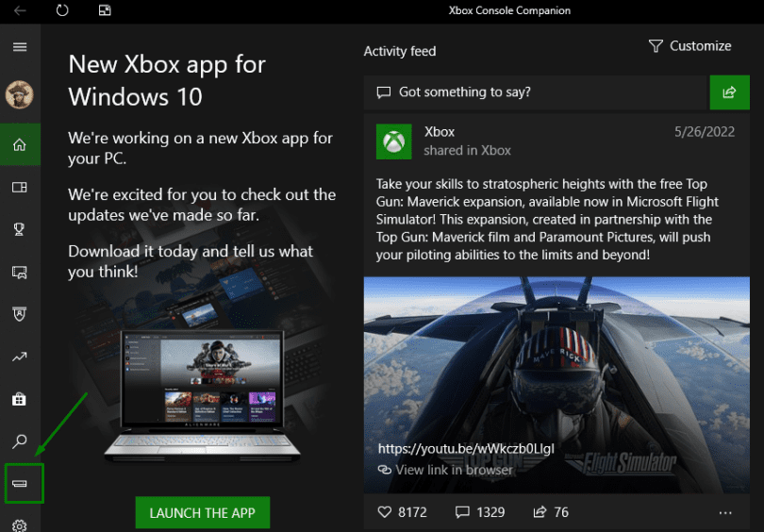The height and width of the screenshot is (532, 764).
Task: Open more options ellipsis on post
Action: pos(725,512)
